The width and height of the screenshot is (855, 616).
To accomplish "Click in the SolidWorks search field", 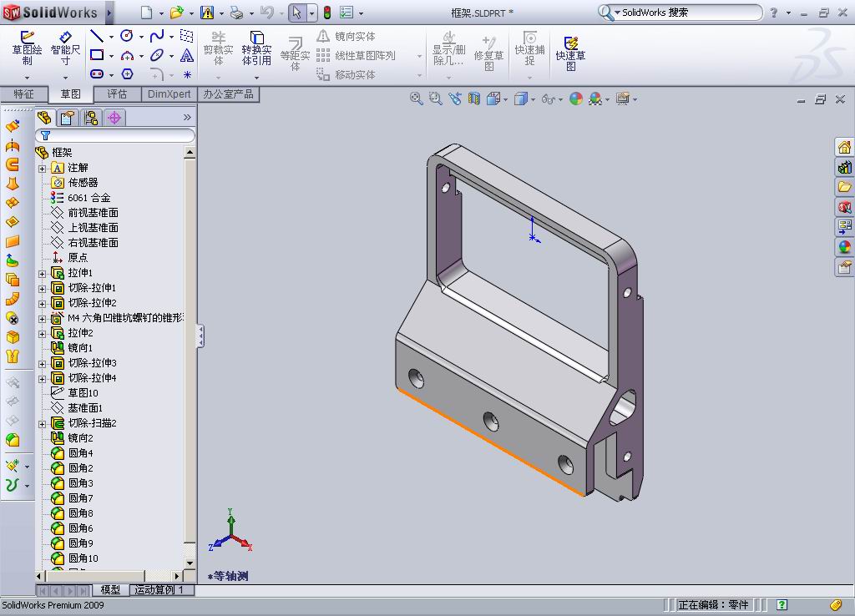I will 689,13.
